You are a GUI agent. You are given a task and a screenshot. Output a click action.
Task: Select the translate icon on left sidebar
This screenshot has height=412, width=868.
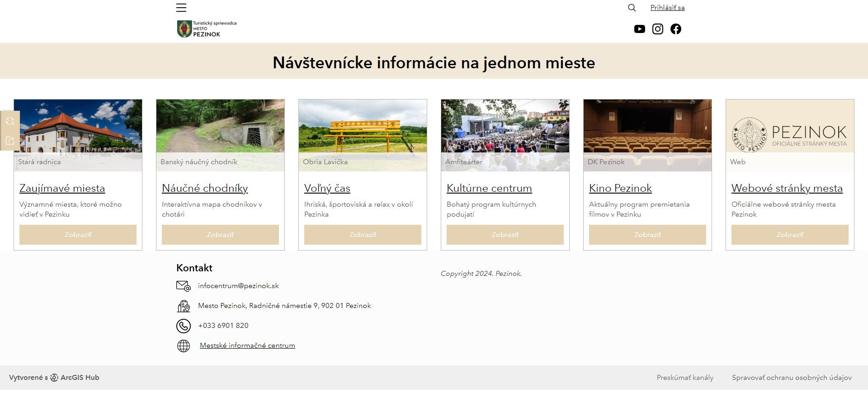click(10, 121)
